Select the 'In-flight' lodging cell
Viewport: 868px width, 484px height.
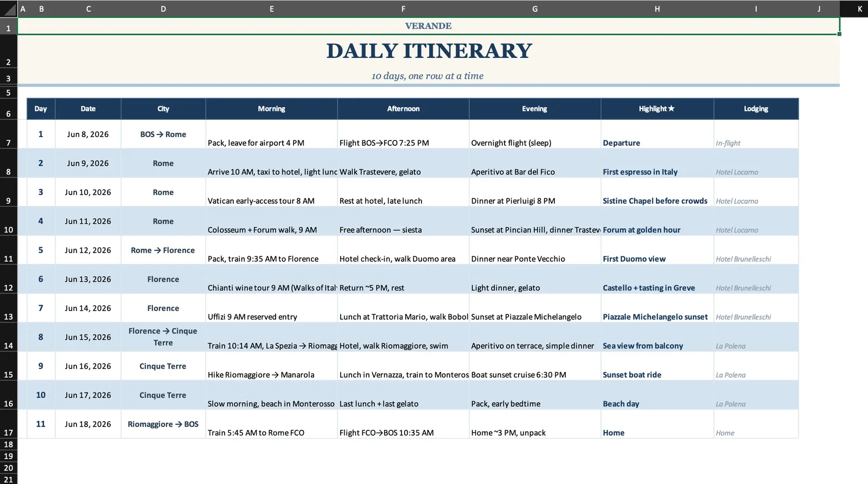[x=756, y=134]
